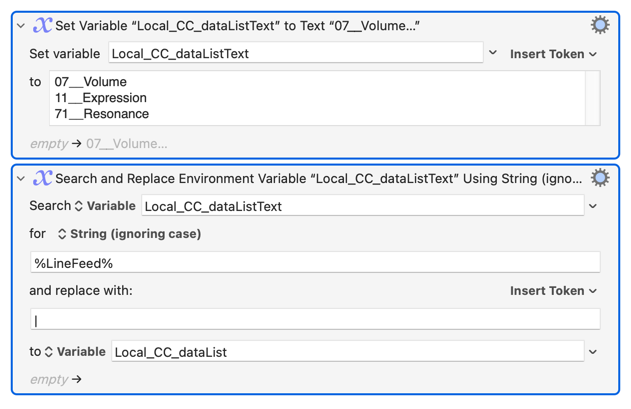Screen dimensions: 631x409
Task: Click the empty 'replace with' text field
Action: tap(315, 320)
